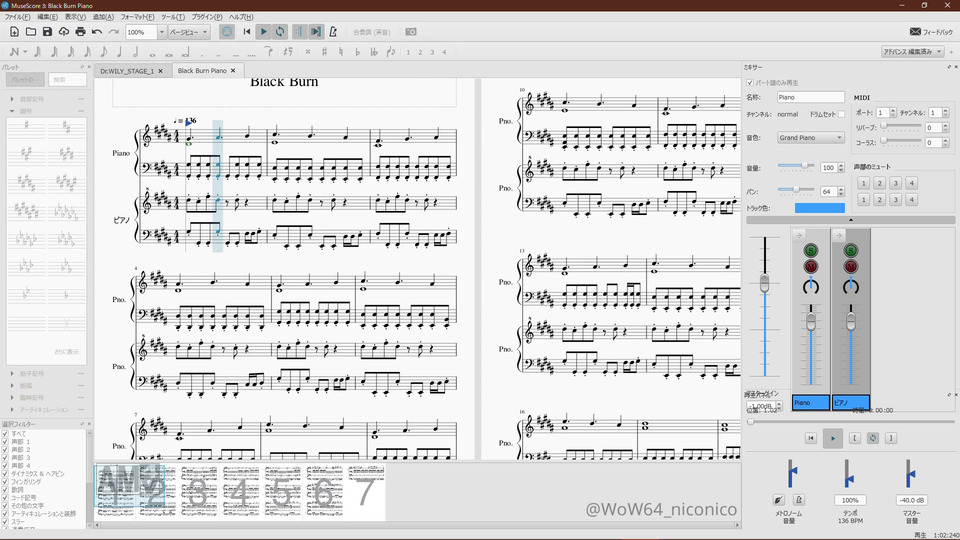Insert a rest from note toolbar
The height and width of the screenshot is (540, 960).
click(x=288, y=52)
